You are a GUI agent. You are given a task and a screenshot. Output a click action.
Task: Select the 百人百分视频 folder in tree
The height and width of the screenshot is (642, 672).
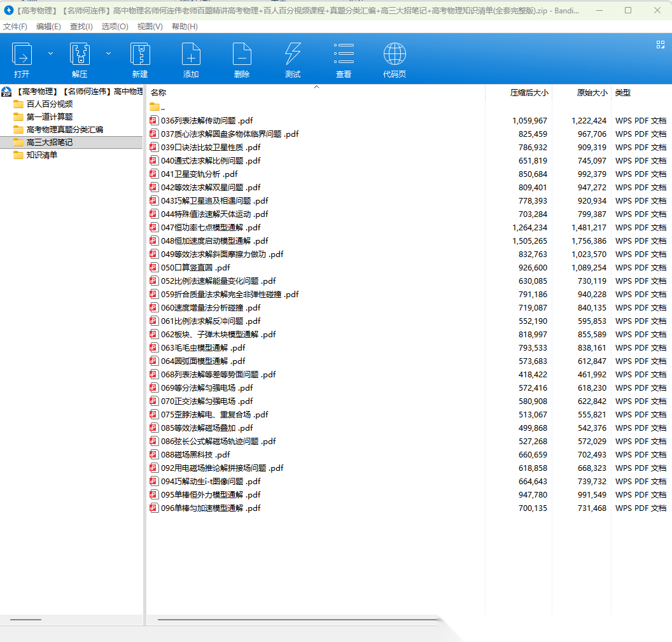coord(49,104)
